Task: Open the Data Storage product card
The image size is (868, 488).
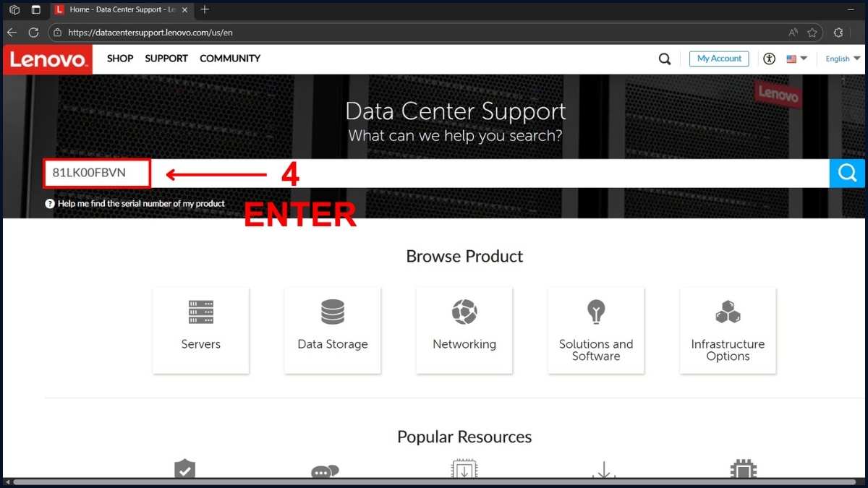Action: tap(333, 330)
